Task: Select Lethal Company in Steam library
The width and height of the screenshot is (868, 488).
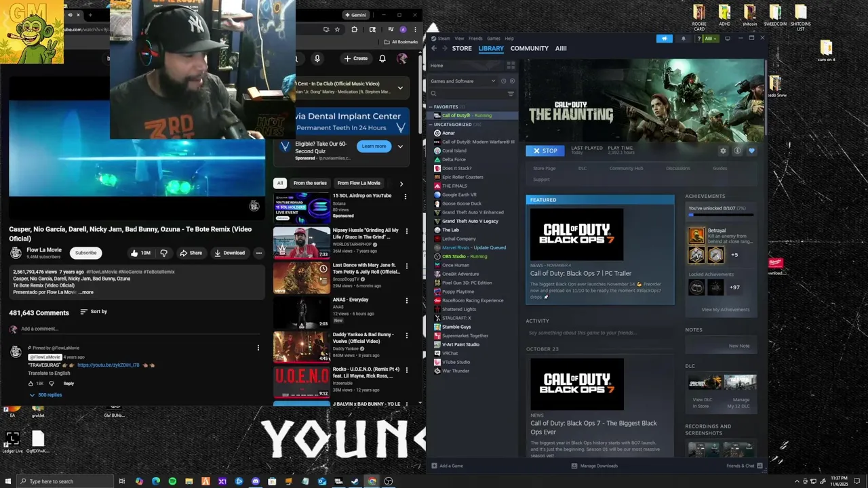Action: coord(458,239)
